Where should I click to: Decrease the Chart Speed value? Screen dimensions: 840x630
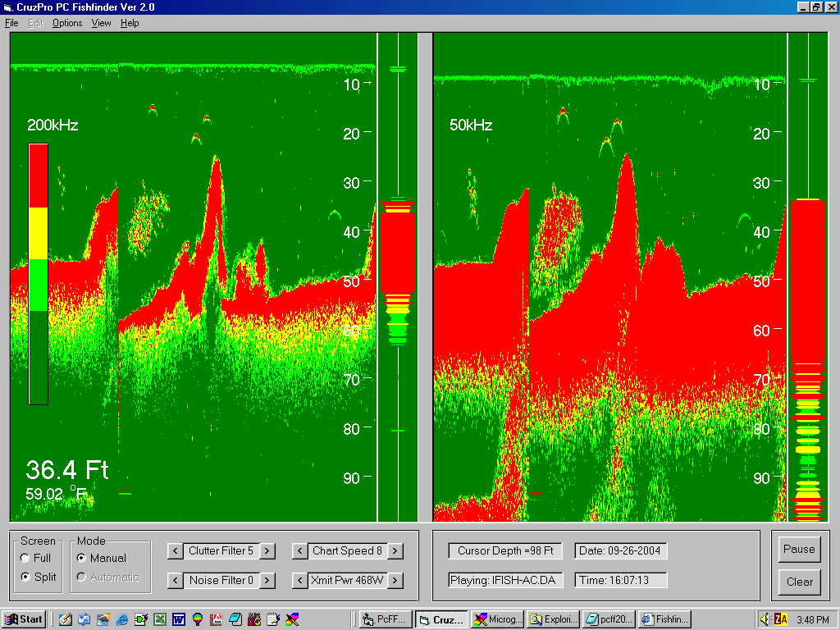pyautogui.click(x=299, y=550)
